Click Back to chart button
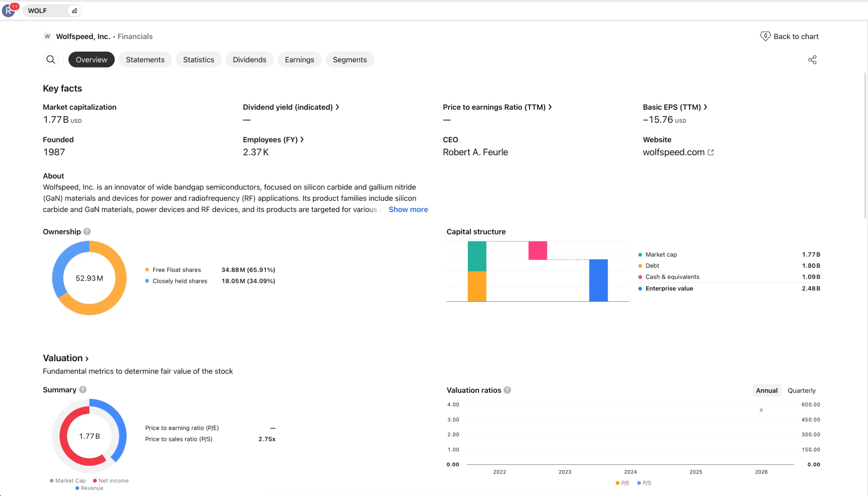Screen dimensions: 868x496 [x=789, y=36]
